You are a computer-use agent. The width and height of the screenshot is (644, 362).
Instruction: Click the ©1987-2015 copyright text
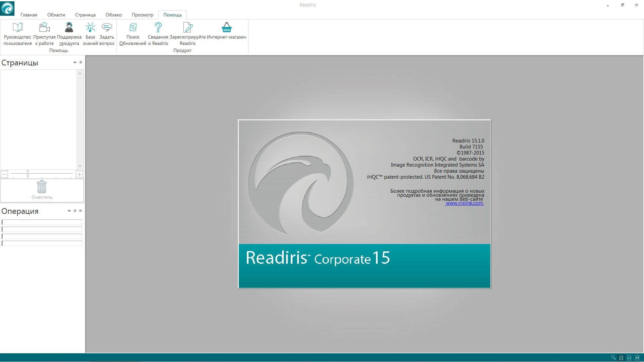click(x=470, y=153)
